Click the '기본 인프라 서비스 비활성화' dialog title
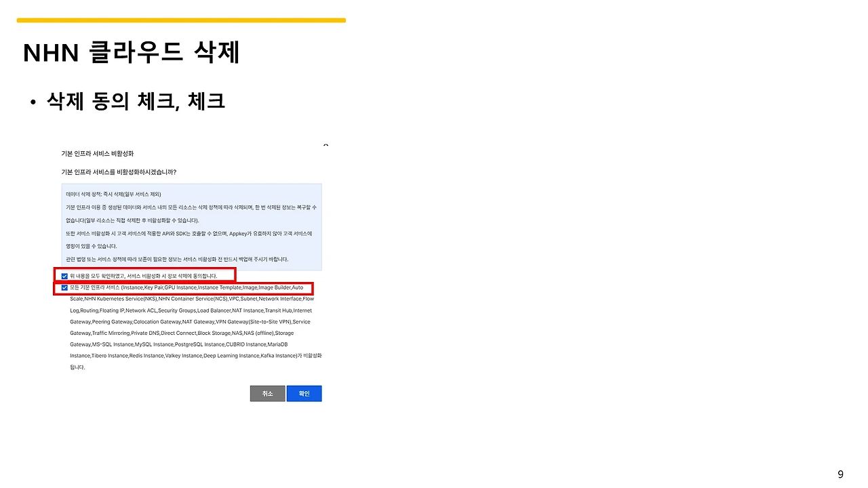The image size is (868, 488). pyautogui.click(x=98, y=154)
